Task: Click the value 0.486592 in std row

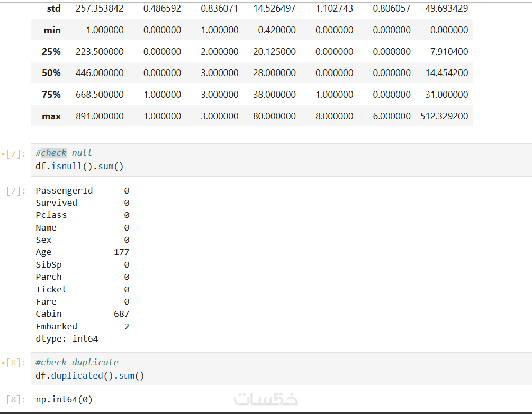Action: (x=162, y=8)
